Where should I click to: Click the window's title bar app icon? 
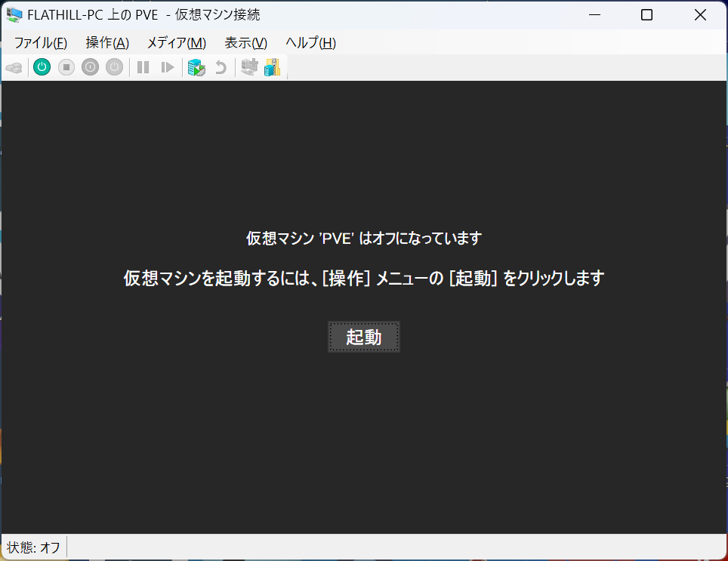[14, 15]
